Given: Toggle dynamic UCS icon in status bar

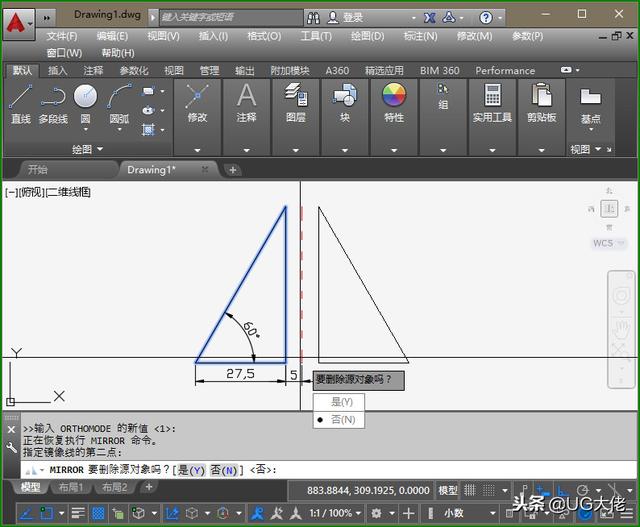Looking at the screenshot, I should click(x=172, y=513).
